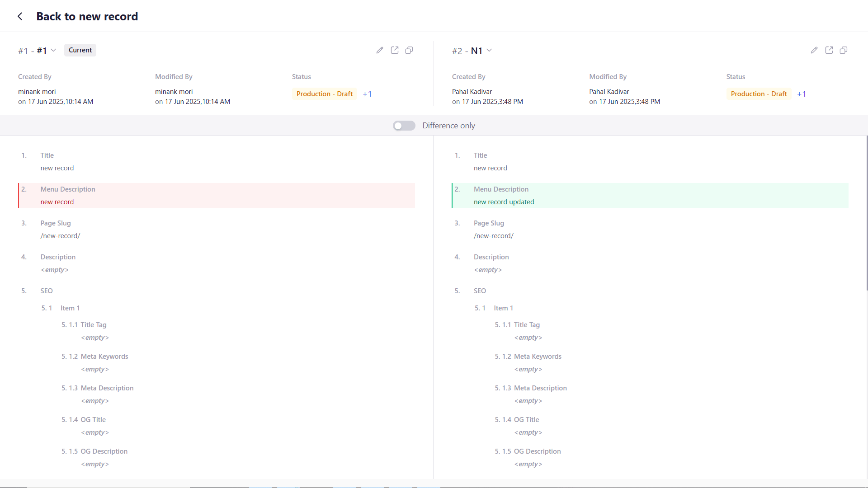Click the Current badge
868x488 pixels.
pos(80,50)
